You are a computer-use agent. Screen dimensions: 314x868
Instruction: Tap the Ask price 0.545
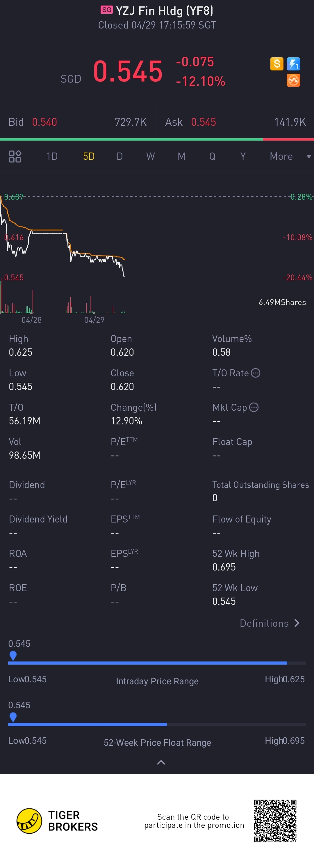(x=203, y=122)
